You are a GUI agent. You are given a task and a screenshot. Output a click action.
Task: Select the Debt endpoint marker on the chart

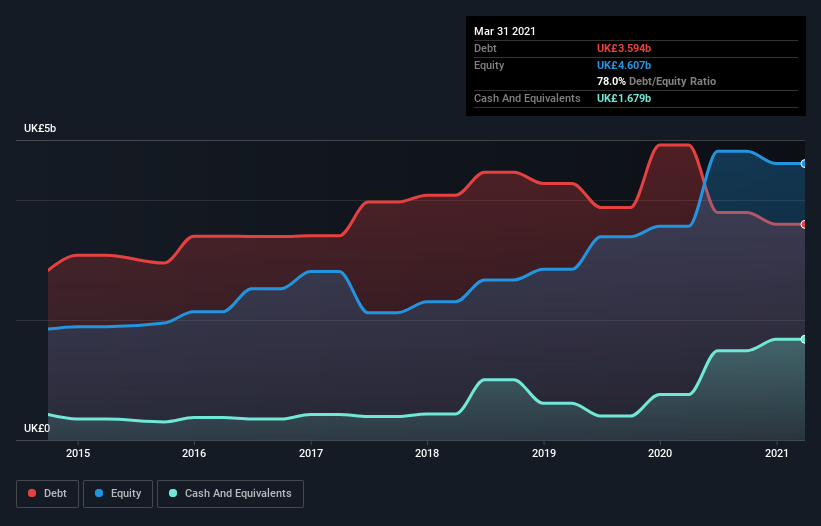point(804,225)
